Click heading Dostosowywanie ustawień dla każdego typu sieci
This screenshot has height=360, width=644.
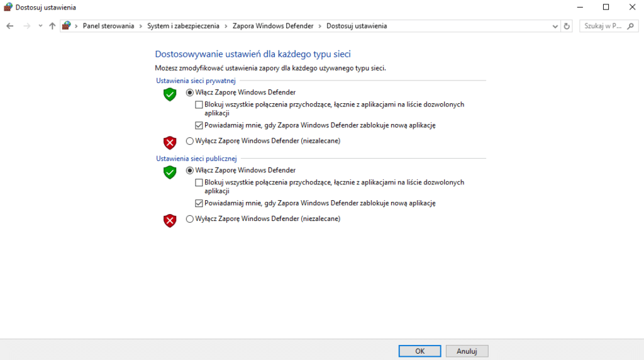pos(253,54)
